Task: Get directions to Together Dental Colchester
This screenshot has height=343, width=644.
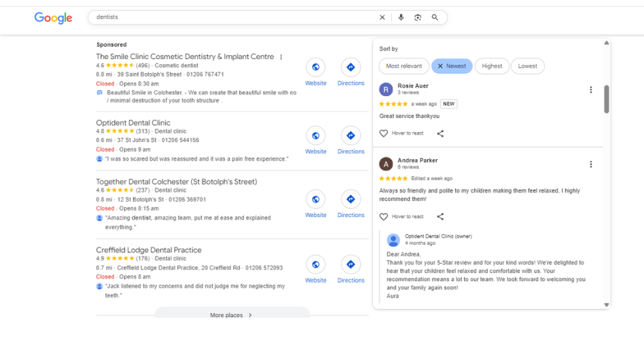Action: click(351, 199)
